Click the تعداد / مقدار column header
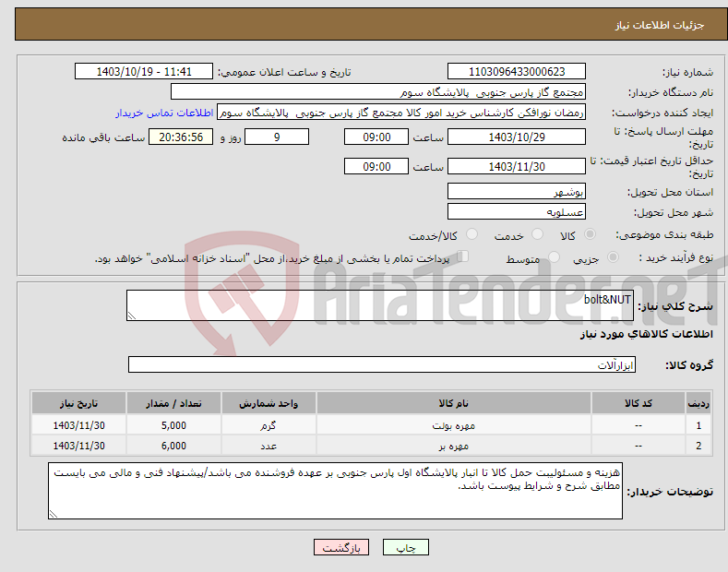Image resolution: width=728 pixels, height=572 pixels. [x=173, y=403]
